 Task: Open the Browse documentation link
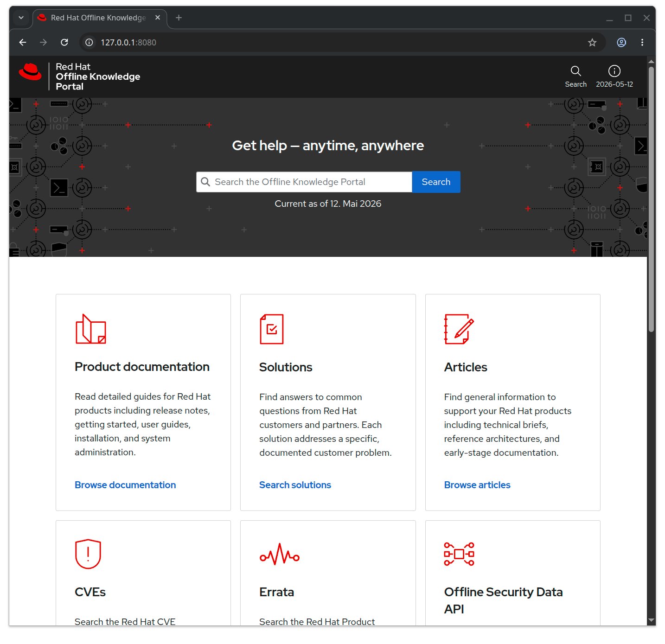tap(125, 485)
